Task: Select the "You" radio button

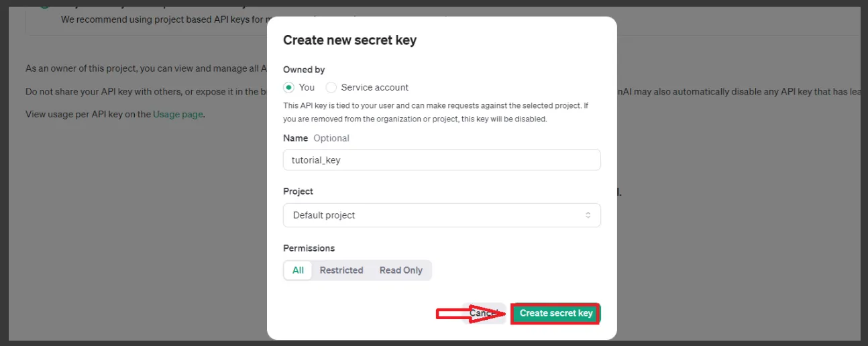Action: coord(289,87)
